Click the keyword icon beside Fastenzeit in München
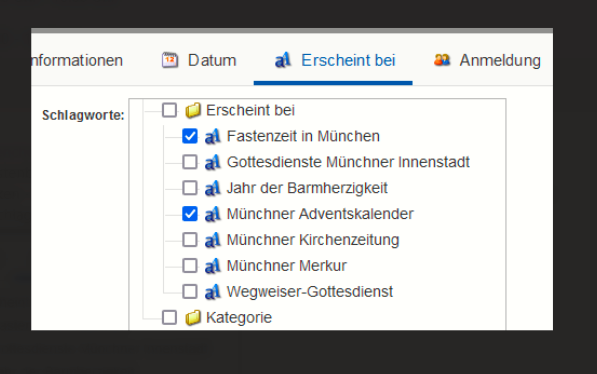This screenshot has width=597, height=374. [x=212, y=136]
